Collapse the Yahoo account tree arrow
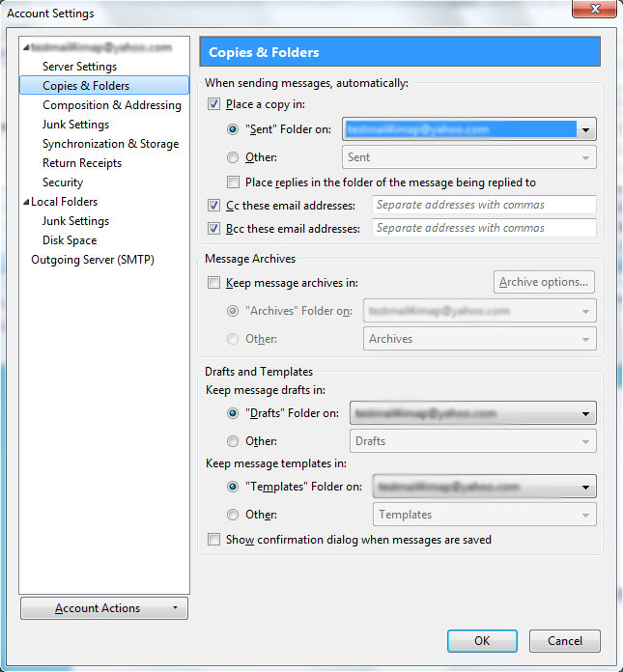The height and width of the screenshot is (672, 623). coord(25,47)
